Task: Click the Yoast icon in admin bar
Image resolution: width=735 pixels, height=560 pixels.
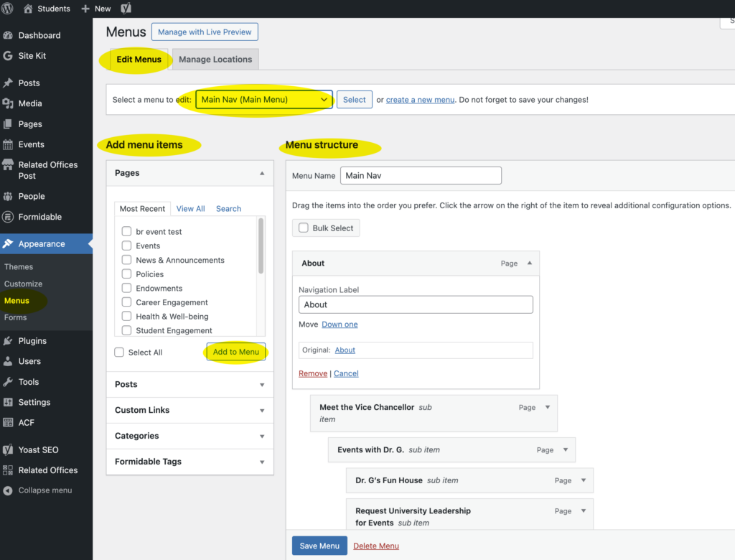Action: (x=126, y=9)
